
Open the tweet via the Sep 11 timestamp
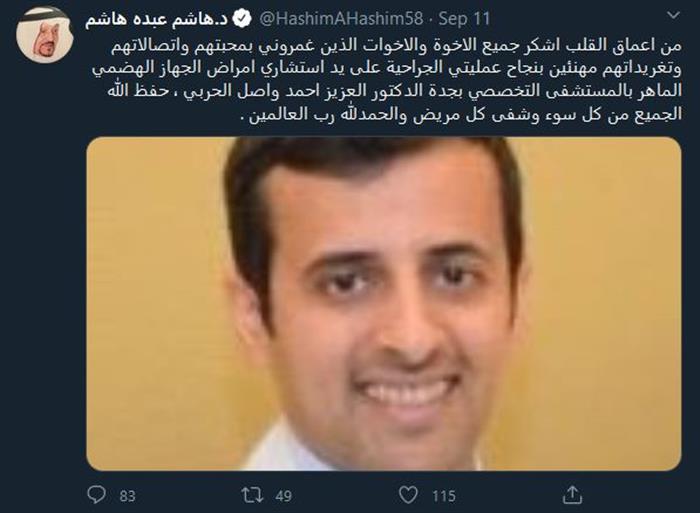click(x=464, y=19)
